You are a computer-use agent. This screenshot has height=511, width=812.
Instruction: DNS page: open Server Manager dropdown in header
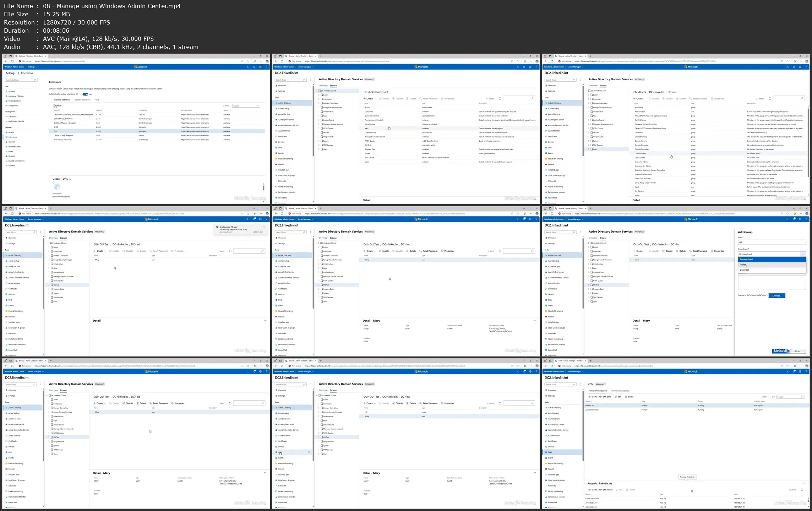575,371
